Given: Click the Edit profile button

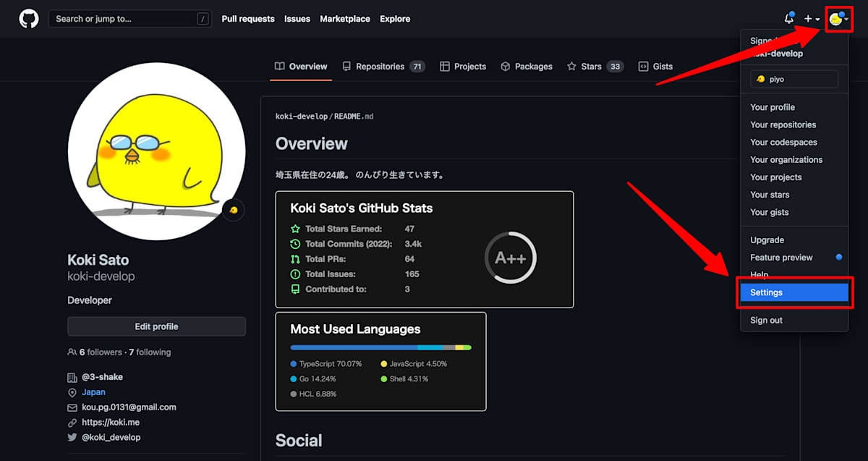Looking at the screenshot, I should point(156,326).
